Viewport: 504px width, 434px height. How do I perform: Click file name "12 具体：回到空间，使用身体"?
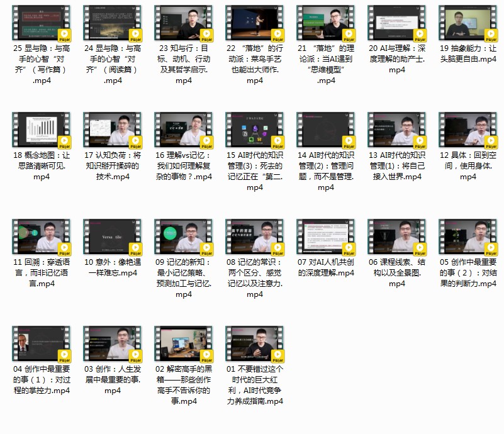click(x=468, y=166)
